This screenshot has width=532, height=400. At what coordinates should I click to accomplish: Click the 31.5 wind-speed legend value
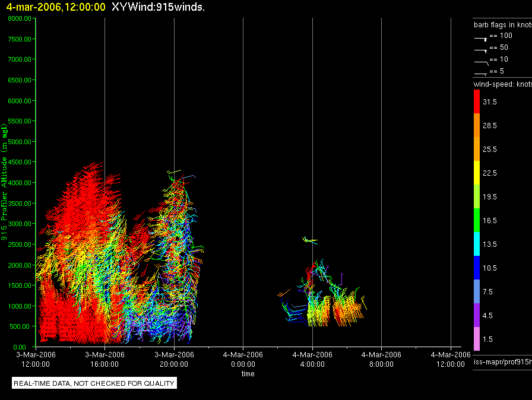tap(490, 102)
